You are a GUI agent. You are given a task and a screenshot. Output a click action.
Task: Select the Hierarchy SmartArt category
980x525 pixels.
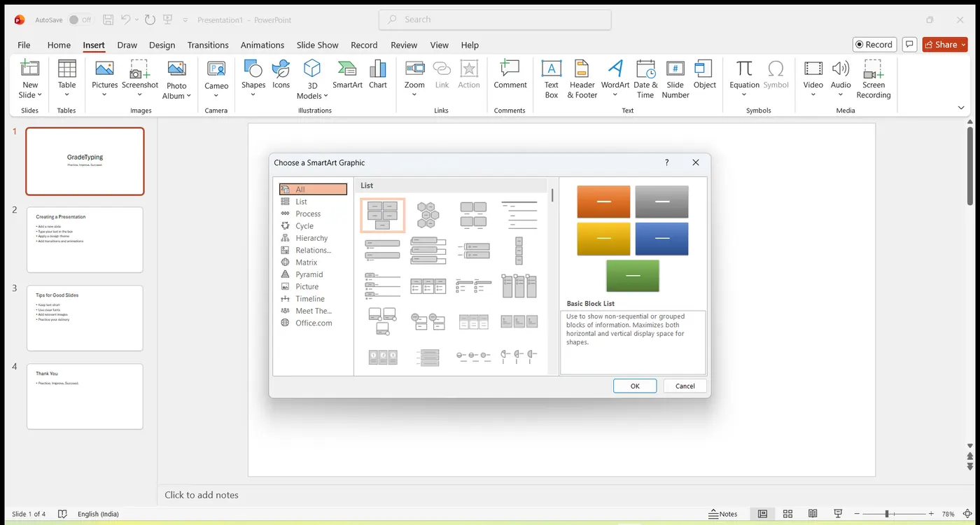click(313, 238)
